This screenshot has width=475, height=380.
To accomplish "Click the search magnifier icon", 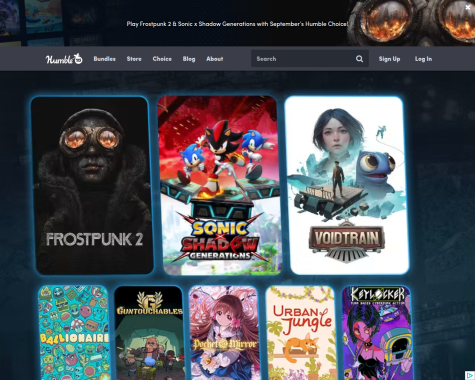I will pyautogui.click(x=359, y=59).
